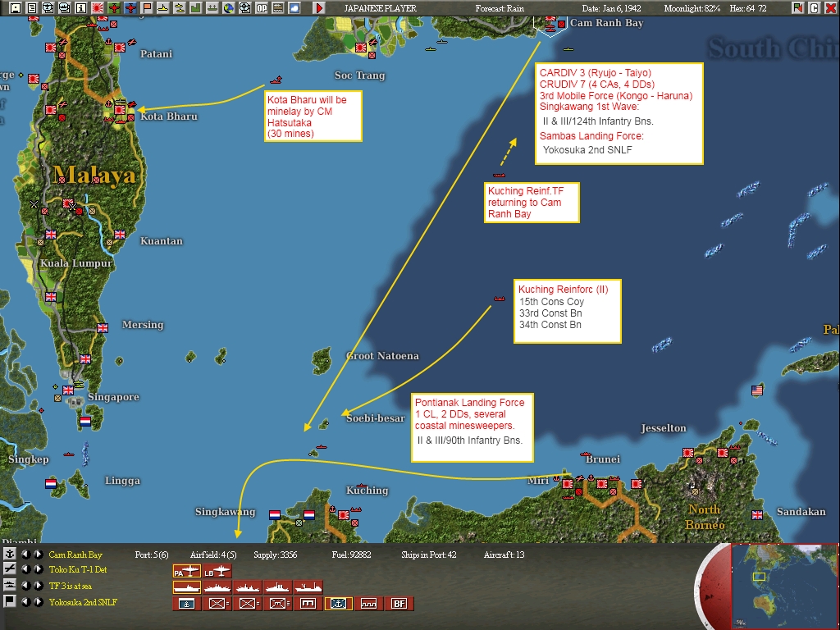Image resolution: width=840 pixels, height=630 pixels.
Task: Click the 'C' icon at top right
Action: [814, 7]
